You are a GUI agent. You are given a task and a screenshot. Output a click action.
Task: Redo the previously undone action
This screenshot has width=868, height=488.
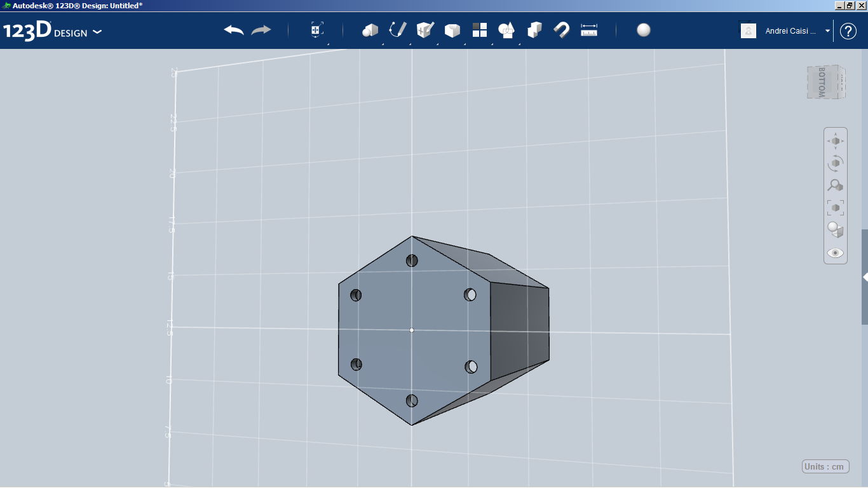pos(261,30)
